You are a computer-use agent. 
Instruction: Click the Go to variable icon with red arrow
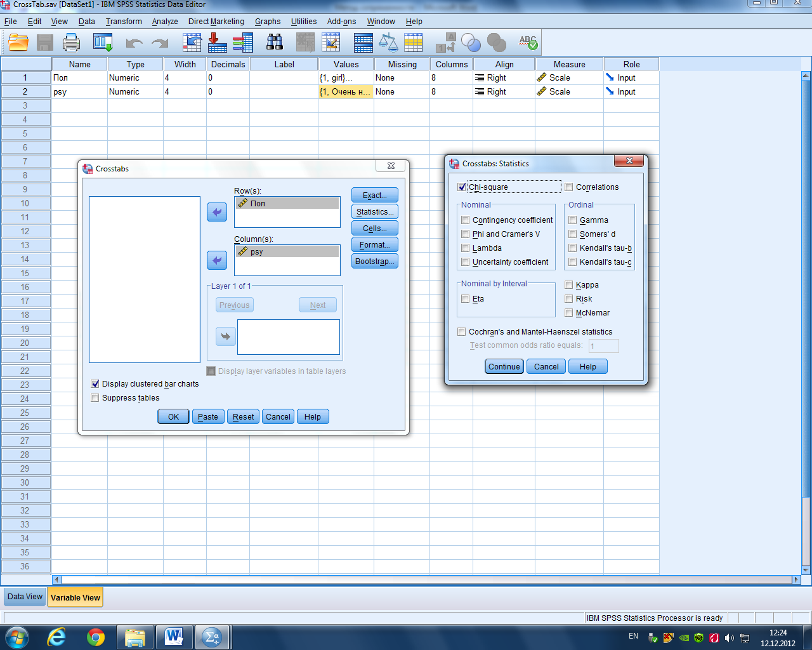(217, 43)
